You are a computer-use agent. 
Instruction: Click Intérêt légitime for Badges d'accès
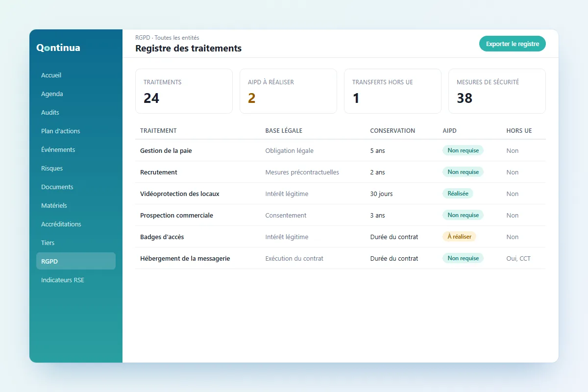tap(287, 237)
